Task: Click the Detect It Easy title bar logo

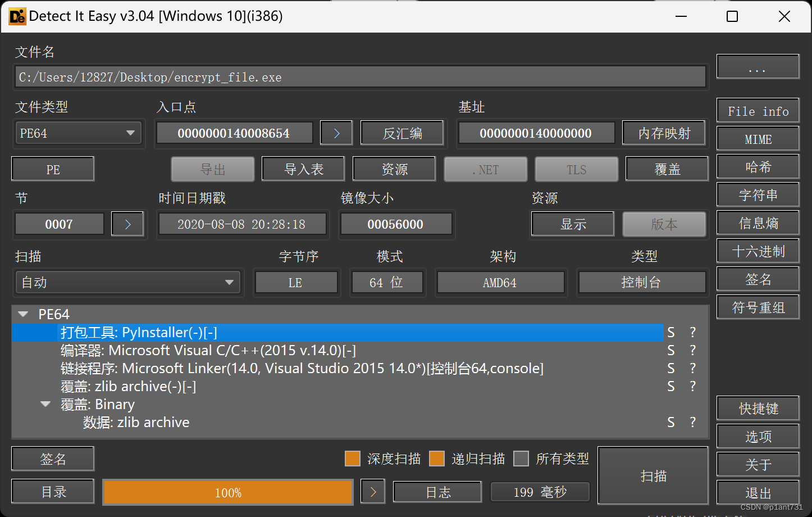Action: pos(17,16)
